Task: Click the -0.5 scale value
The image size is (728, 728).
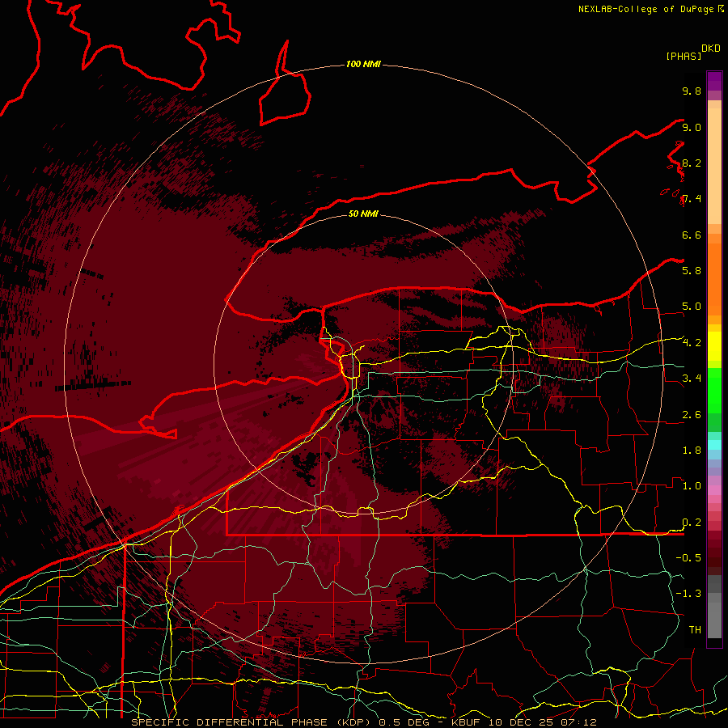Action: pyautogui.click(x=688, y=557)
